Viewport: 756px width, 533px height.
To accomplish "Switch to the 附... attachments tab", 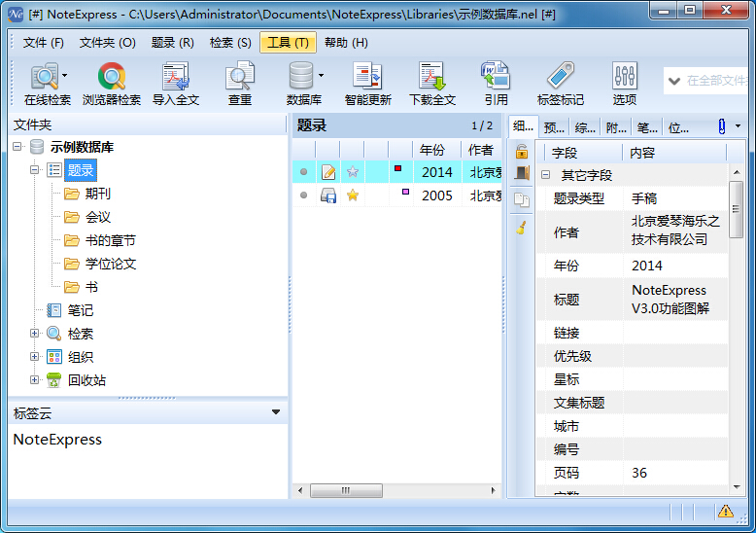I will (x=616, y=128).
